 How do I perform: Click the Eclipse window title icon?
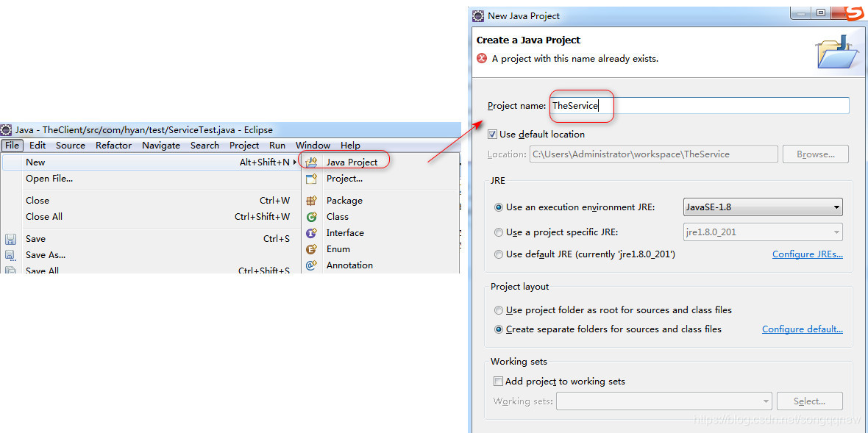[6, 130]
